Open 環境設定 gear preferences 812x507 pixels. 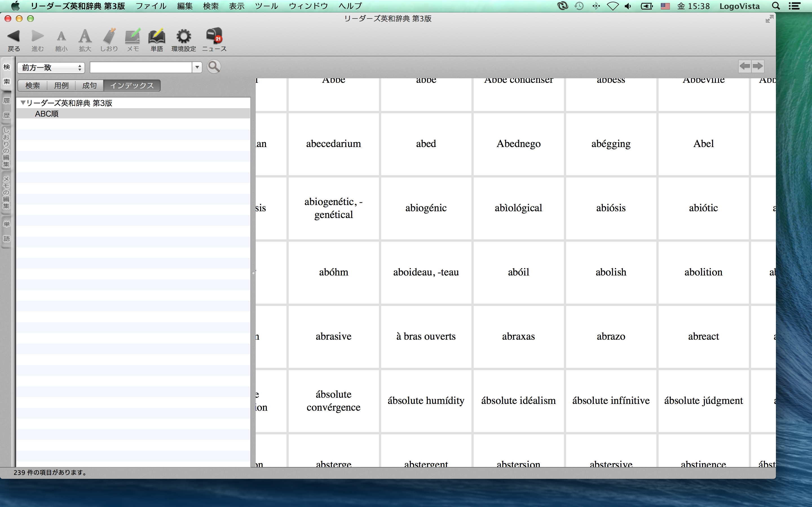(x=184, y=36)
